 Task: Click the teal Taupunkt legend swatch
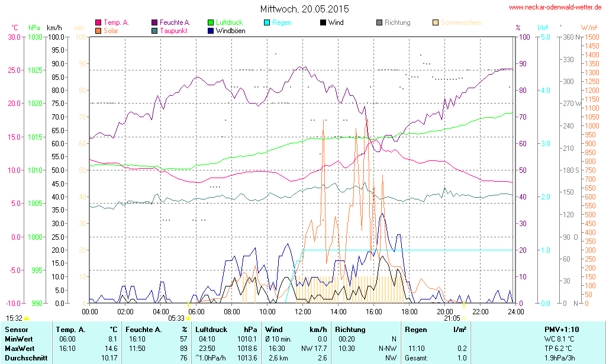point(155,31)
